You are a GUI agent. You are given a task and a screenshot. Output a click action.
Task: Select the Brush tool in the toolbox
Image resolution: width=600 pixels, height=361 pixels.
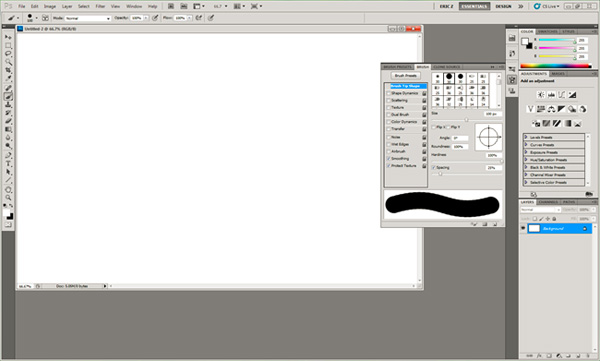click(8, 96)
